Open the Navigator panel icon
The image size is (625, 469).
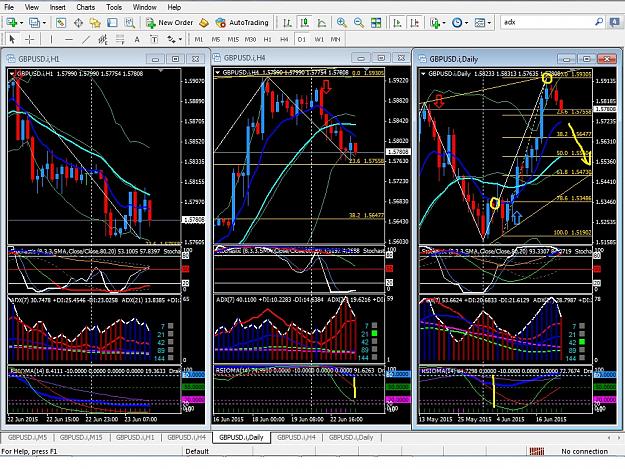tap(95, 23)
